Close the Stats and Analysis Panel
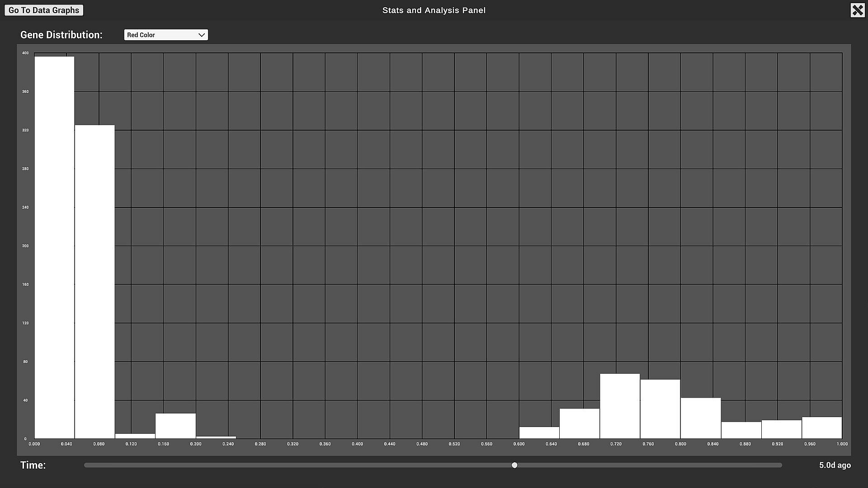Screen dimensions: 868x488 pyautogui.click(x=857, y=10)
